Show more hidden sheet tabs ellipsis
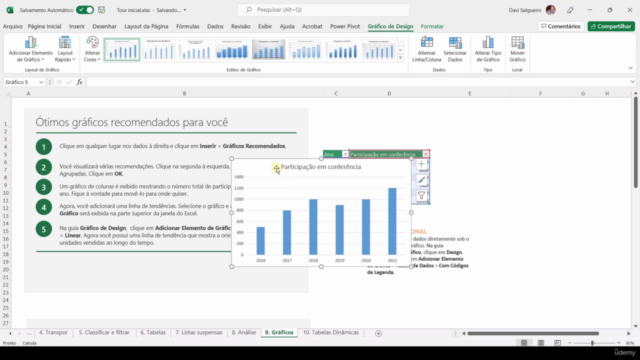The width and height of the screenshot is (640, 360). point(29,333)
